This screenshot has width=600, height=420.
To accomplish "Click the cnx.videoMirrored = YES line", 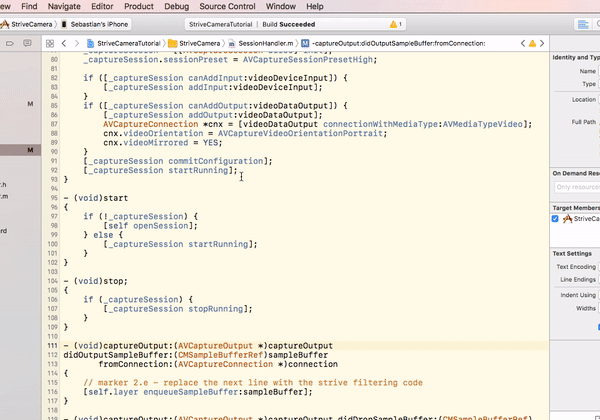I will tap(163, 143).
